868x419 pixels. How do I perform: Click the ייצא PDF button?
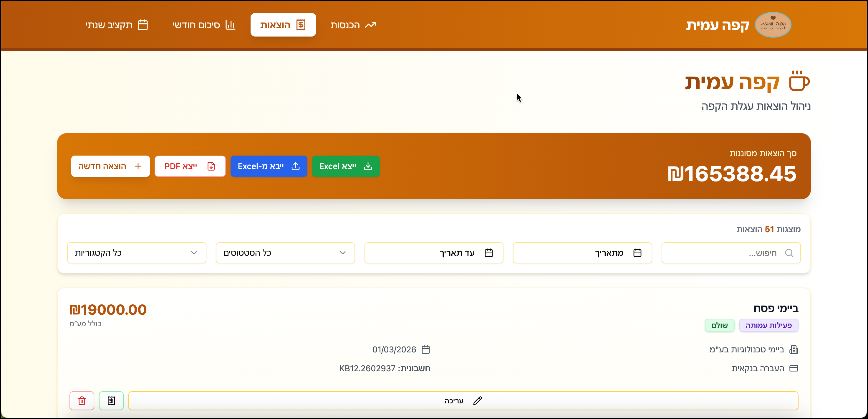tap(190, 166)
